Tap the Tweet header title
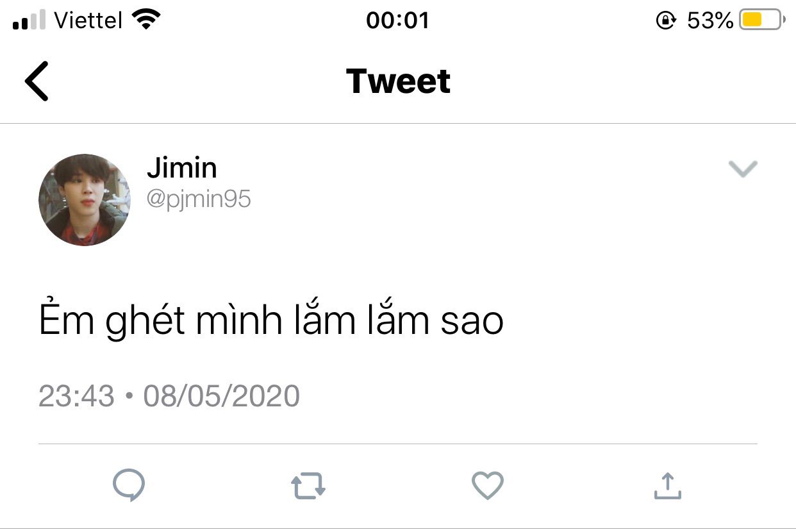 coord(398,81)
